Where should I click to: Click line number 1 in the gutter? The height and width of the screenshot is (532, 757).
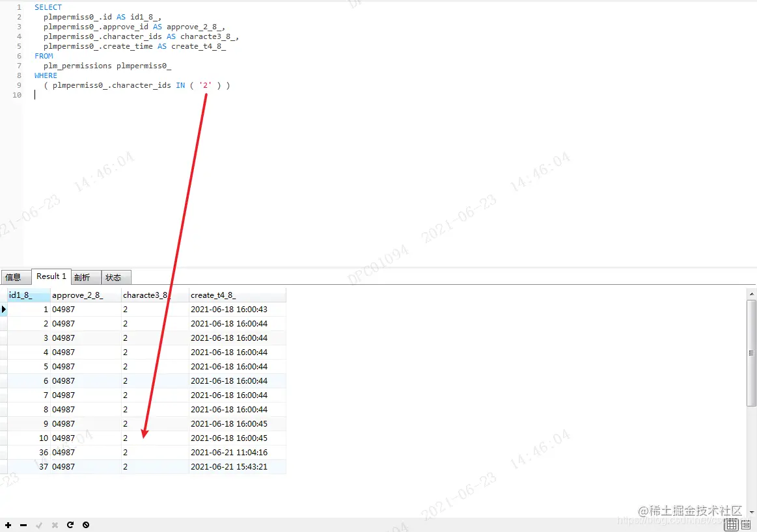tap(19, 7)
